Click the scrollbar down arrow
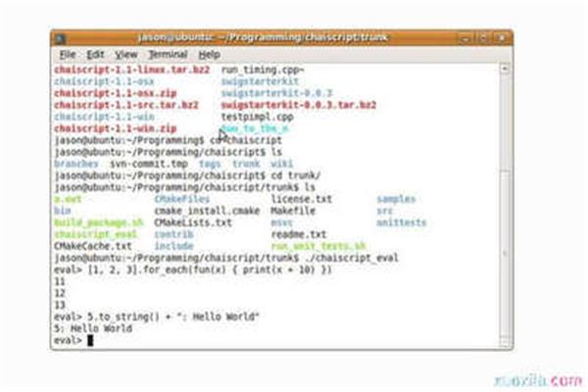Screen dimensions: 588x392 point(505,342)
